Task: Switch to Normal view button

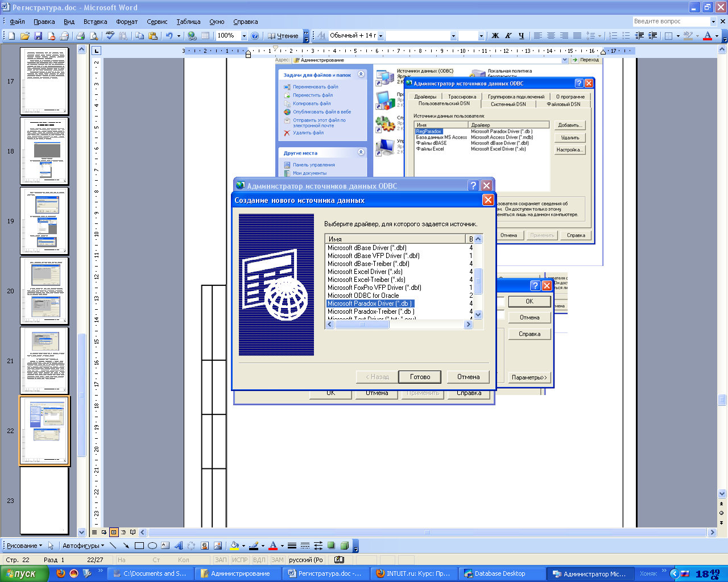Action: point(95,533)
